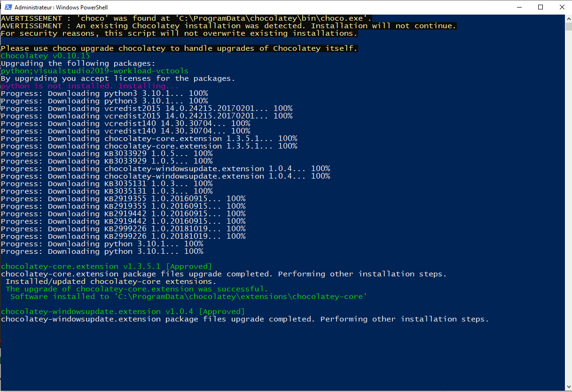The width and height of the screenshot is (572, 392).
Task: Minimize the PowerShell window
Action: [519, 7]
